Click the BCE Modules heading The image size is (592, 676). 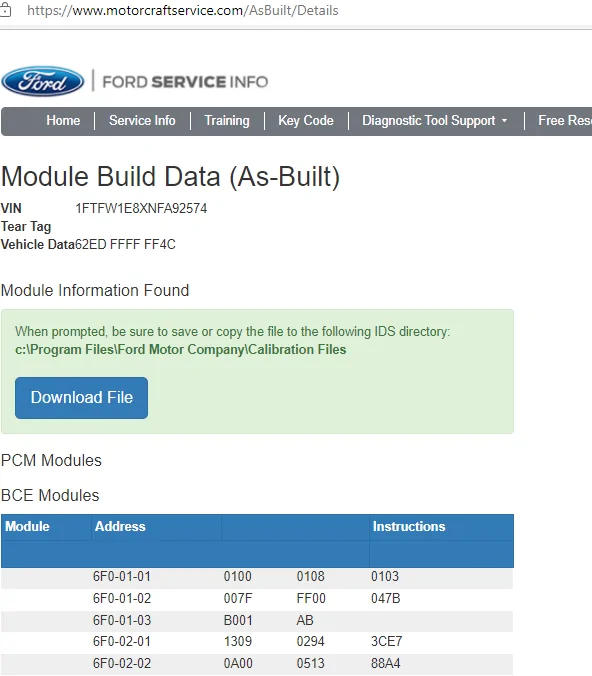point(50,496)
